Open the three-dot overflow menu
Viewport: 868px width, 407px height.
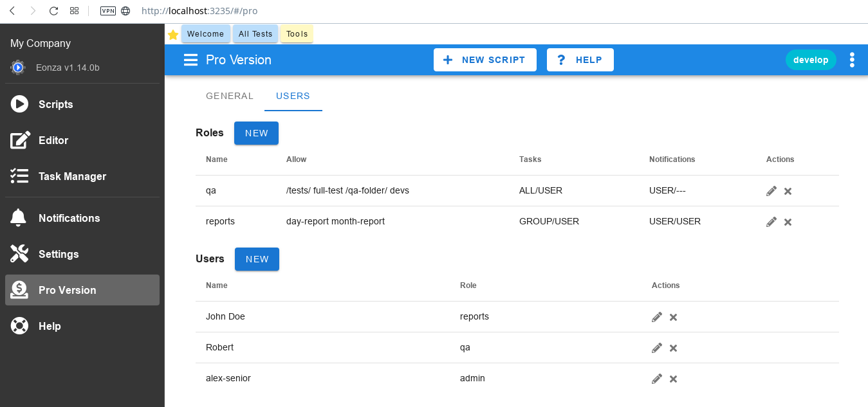pyautogui.click(x=852, y=60)
